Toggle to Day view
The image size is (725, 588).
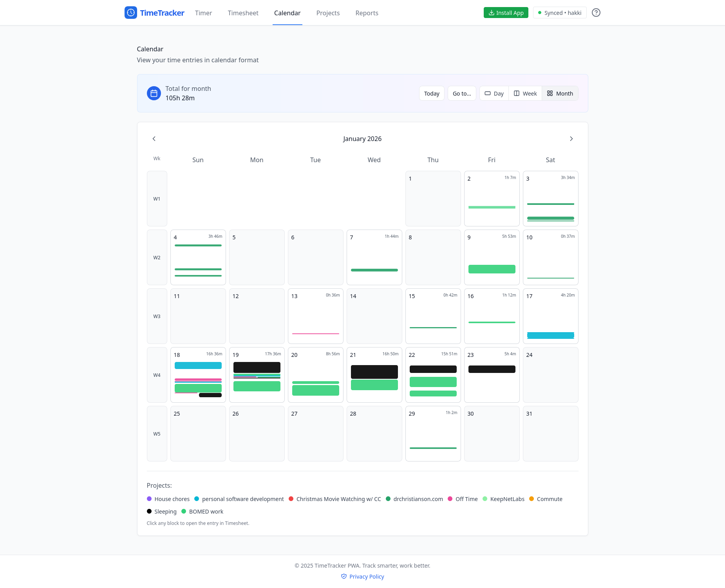pos(494,93)
